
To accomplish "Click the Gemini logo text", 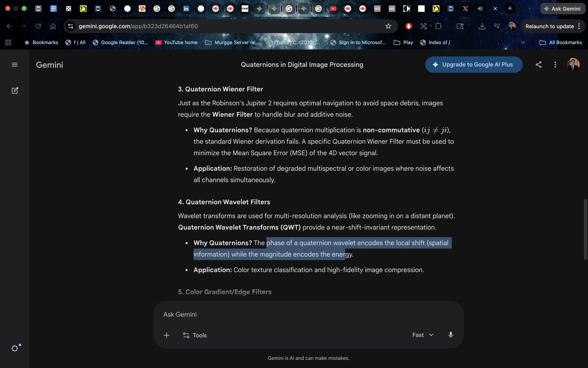I will click(49, 65).
